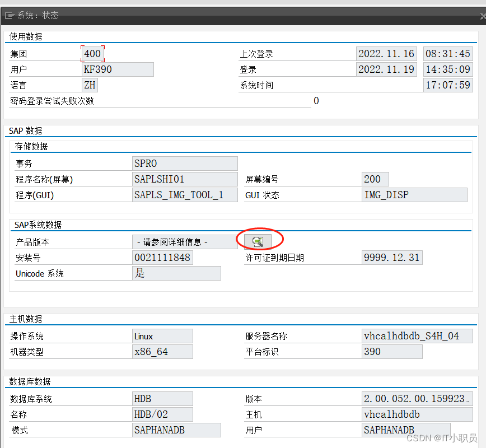Click server name vhcalhdbdb_S4H_04

(417, 336)
